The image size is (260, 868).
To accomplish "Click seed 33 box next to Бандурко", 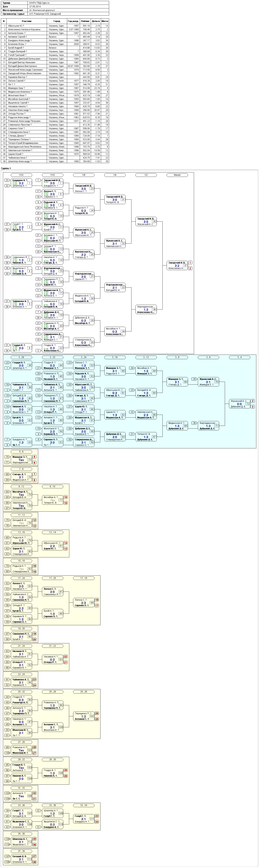I will tap(7, 180).
